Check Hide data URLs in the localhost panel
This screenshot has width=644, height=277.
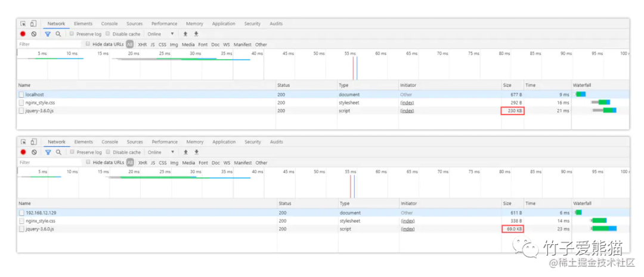click(x=88, y=44)
